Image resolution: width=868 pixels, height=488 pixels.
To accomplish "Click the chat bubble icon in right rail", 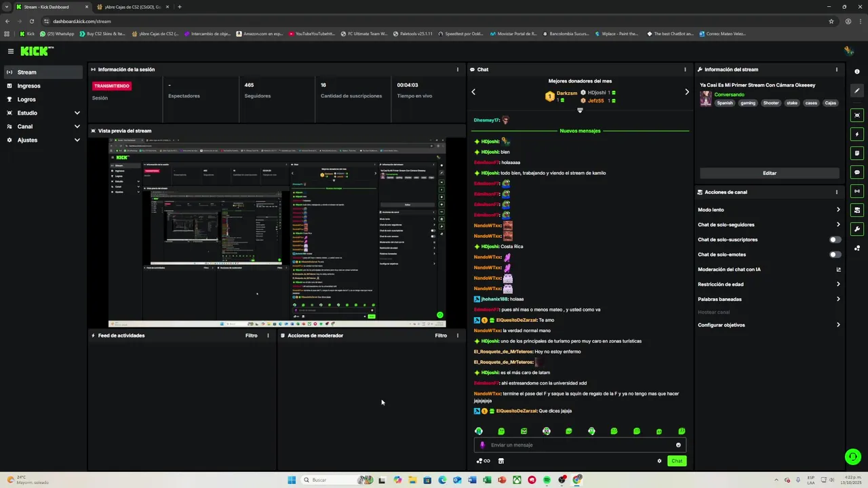I will [x=857, y=172].
